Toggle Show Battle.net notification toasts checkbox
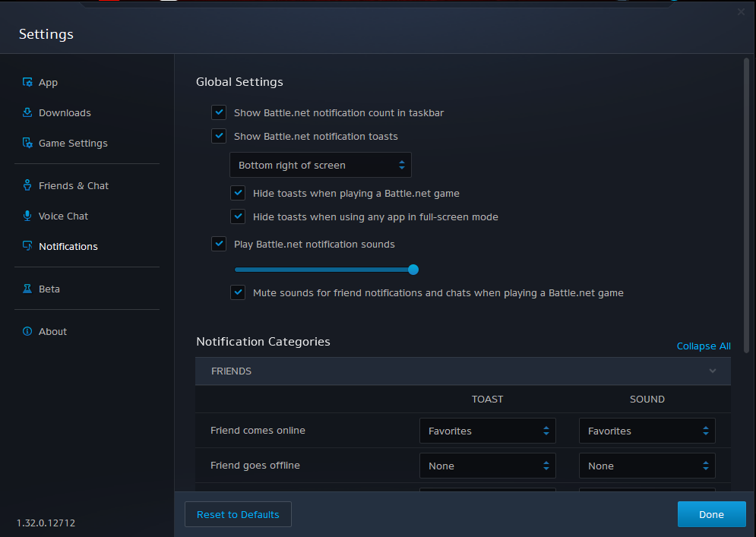Viewport: 756px width, 537px height. point(219,136)
